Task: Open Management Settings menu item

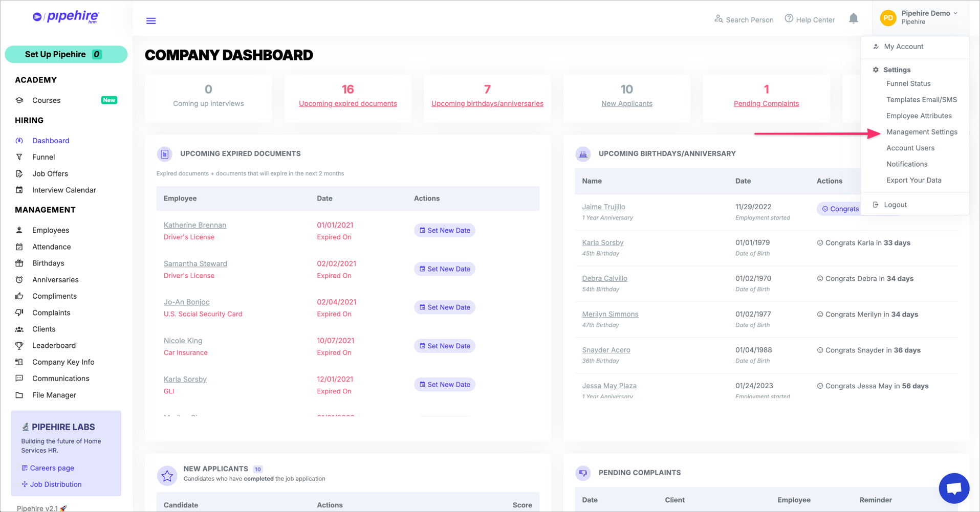Action: (922, 132)
